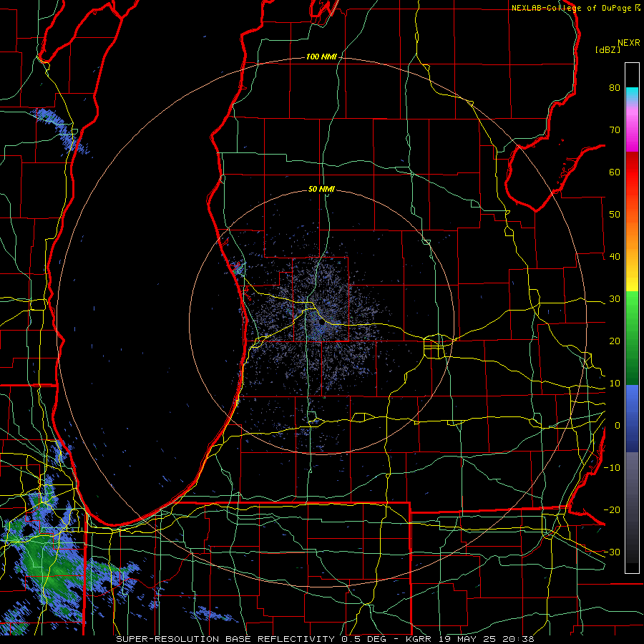This screenshot has width=644, height=644.
Task: Click the 20 value on the dBZ scale
Action: 615,341
